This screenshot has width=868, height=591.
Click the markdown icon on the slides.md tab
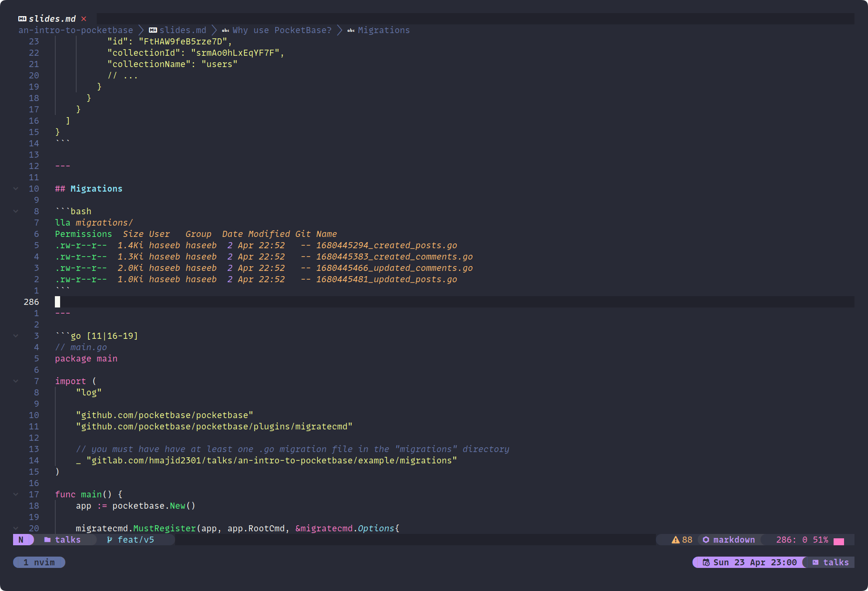(22, 19)
